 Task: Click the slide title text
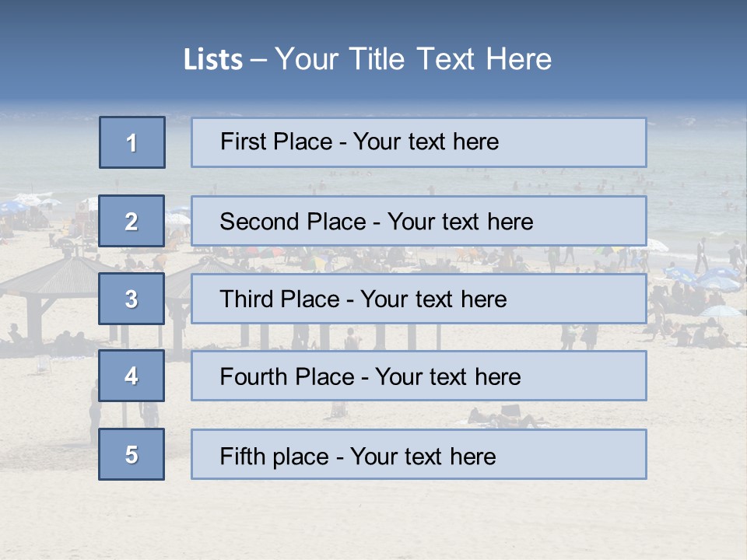point(367,59)
